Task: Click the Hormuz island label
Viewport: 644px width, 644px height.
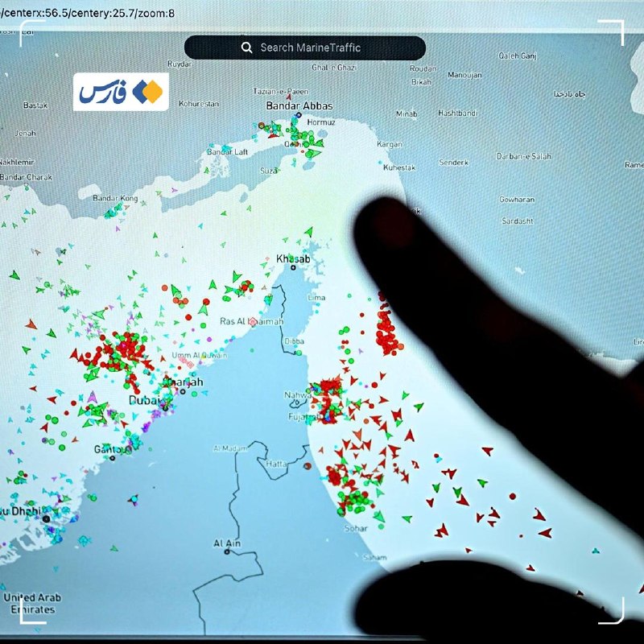Action: pos(321,122)
